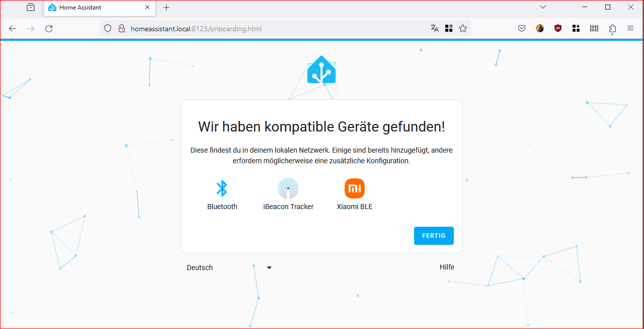Click the heading "Wir haben kompatible Geräte gefunden!"
Viewport: 644px width, 329px height.
(321, 126)
